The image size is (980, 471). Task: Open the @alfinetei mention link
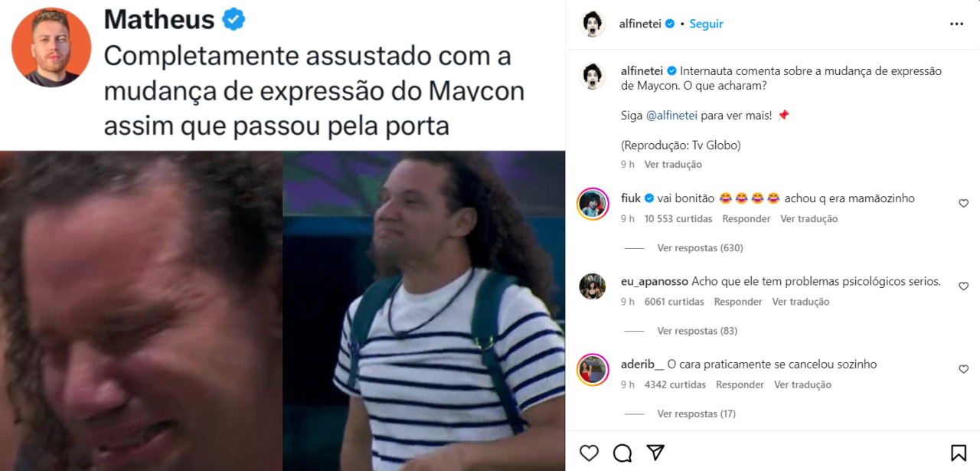[x=671, y=116]
